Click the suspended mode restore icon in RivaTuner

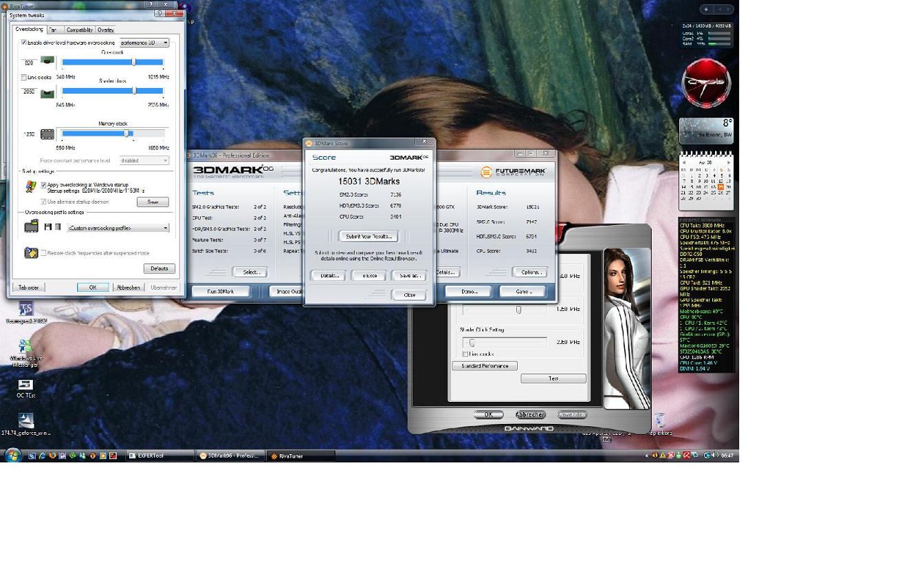point(31,253)
